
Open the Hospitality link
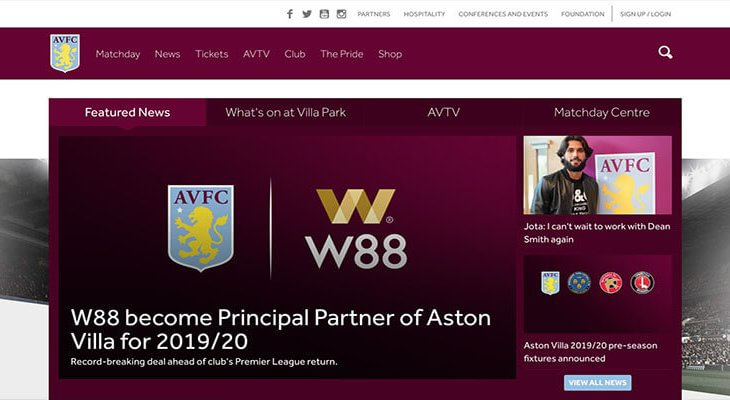tap(424, 14)
